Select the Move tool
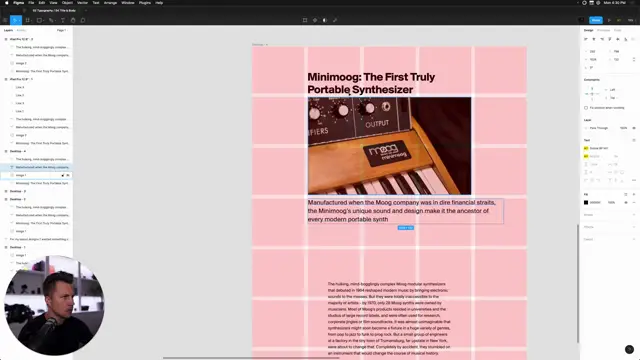Screen dimensions: 640x360 (x=15, y=20)
